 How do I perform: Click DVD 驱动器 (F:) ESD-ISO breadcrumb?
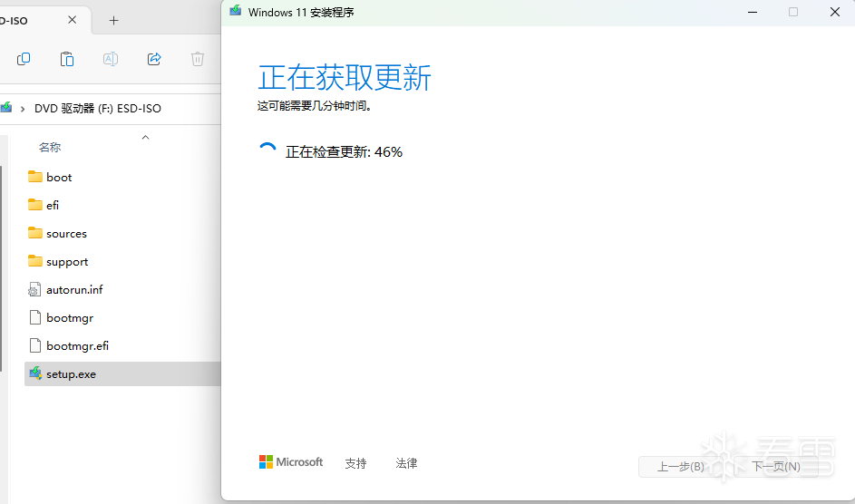coord(98,109)
